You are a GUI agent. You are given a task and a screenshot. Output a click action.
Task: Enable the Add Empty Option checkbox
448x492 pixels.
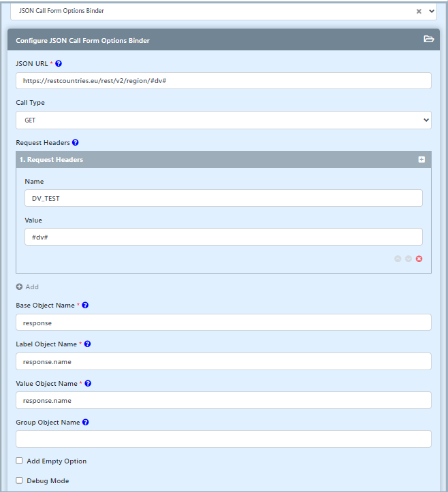coord(20,461)
